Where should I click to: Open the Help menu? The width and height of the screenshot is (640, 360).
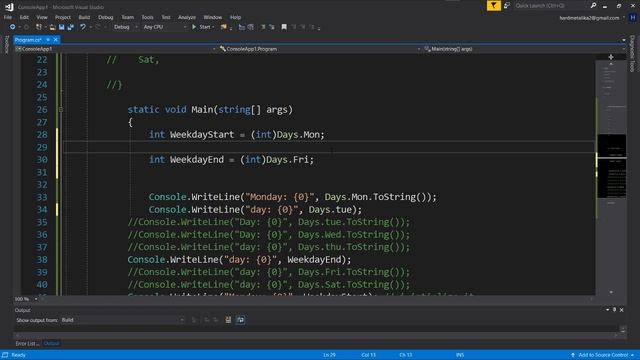(x=235, y=17)
